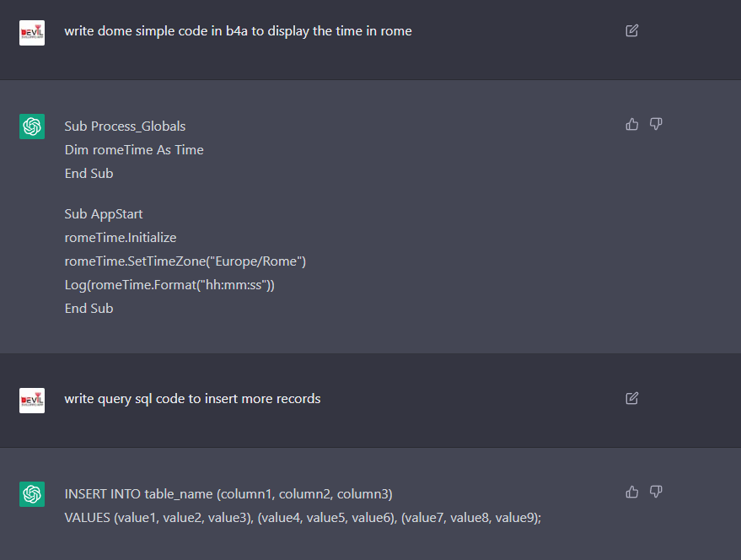Click the Log(romeTime.Format) code line

tap(169, 285)
